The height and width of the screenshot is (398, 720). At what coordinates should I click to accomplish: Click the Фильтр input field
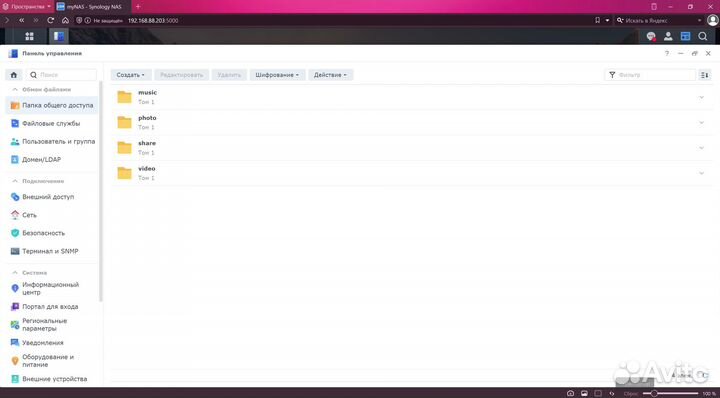point(650,75)
